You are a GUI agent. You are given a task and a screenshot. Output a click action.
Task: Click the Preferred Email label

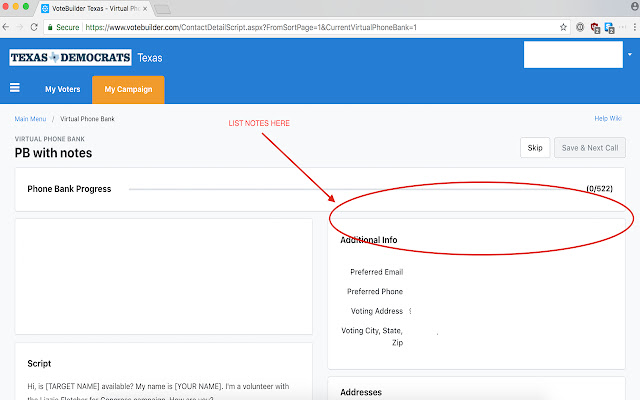(x=376, y=272)
